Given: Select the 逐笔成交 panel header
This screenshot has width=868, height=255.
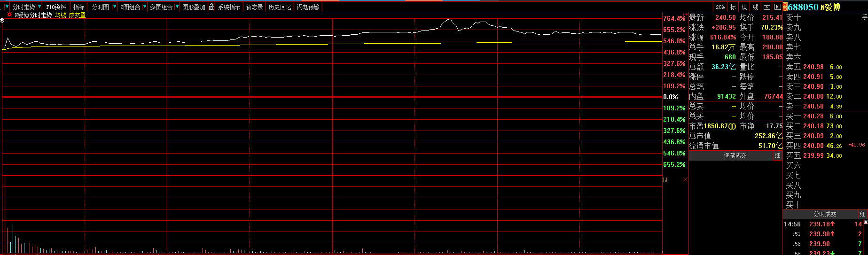Looking at the screenshot, I should point(735,155).
